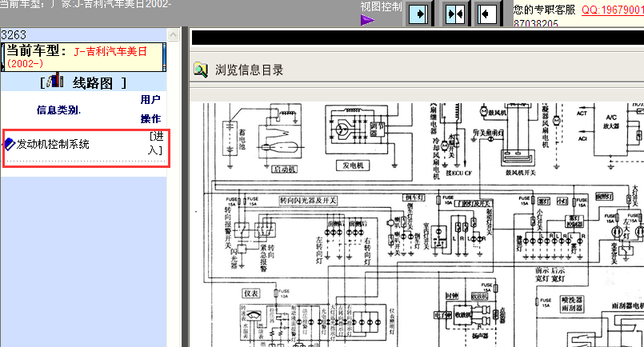This screenshot has height=347, width=644.
Task: Click the books icon next to 线路图
Action: click(x=55, y=81)
